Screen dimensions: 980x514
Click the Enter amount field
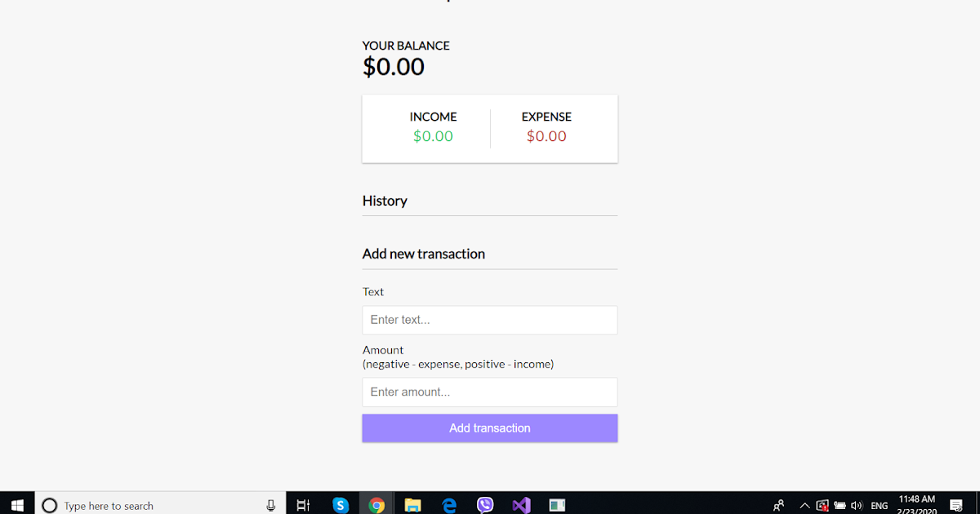pos(489,392)
